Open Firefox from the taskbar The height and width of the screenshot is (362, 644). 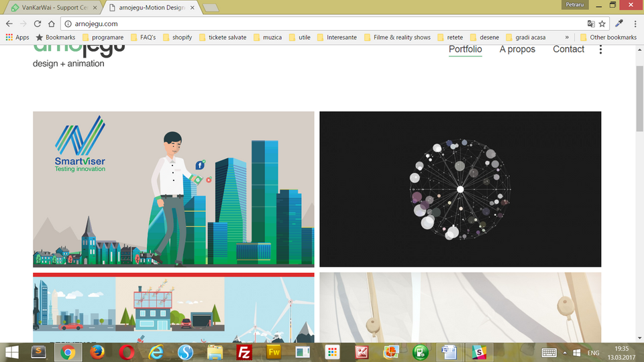(x=98, y=352)
